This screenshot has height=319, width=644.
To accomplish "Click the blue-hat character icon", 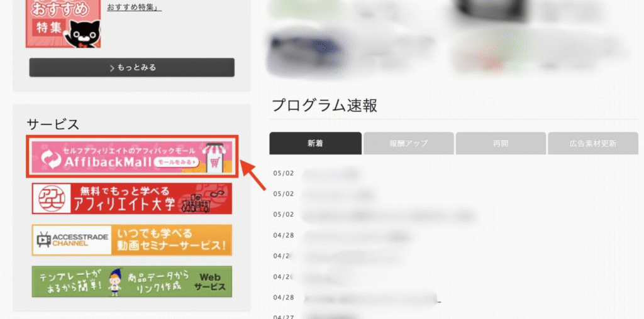I will (115, 281).
